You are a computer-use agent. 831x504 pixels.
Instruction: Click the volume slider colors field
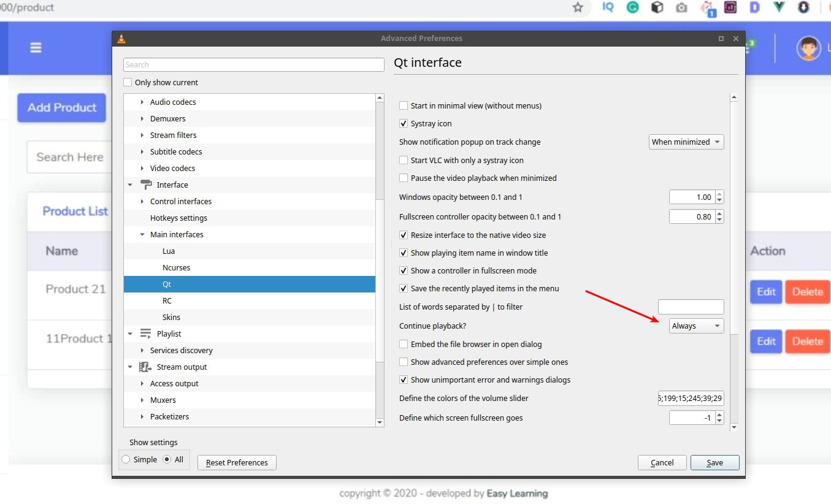pyautogui.click(x=691, y=398)
